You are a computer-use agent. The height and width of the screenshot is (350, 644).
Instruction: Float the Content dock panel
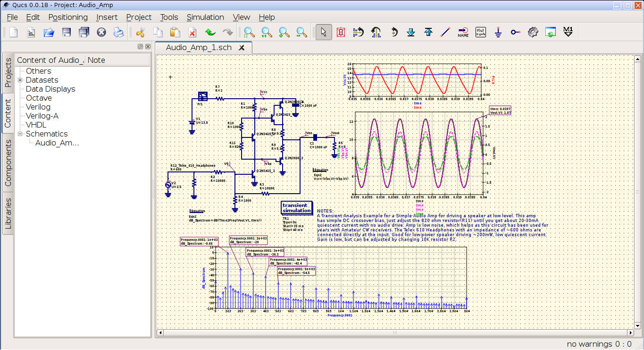click(140, 47)
